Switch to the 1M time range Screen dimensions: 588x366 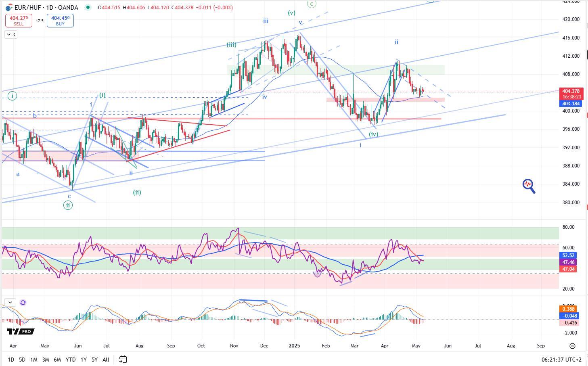(34, 360)
